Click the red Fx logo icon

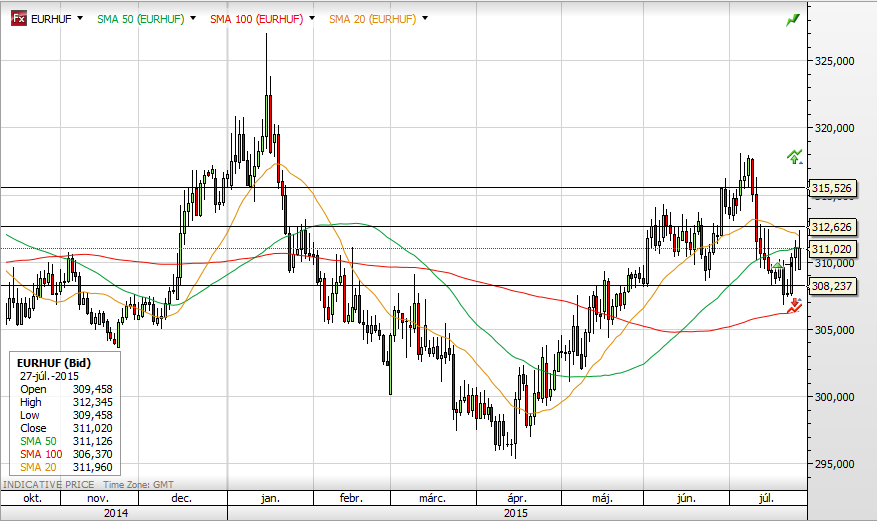pos(18,19)
